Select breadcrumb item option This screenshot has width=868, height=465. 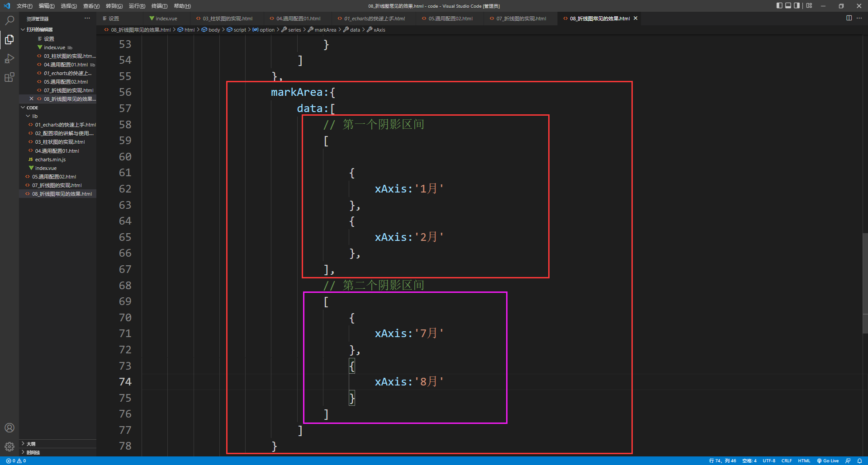pos(267,30)
